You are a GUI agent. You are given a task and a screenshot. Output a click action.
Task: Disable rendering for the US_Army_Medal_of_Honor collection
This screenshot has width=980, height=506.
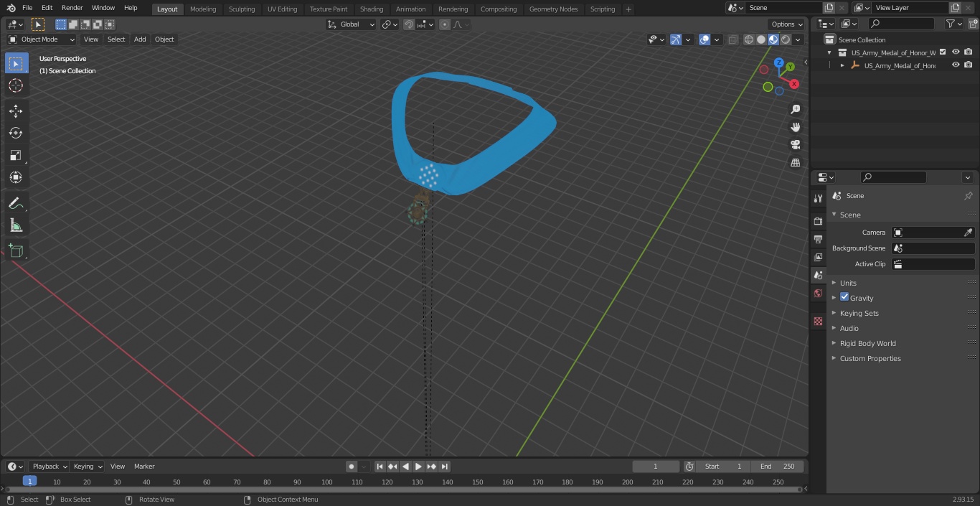point(969,52)
